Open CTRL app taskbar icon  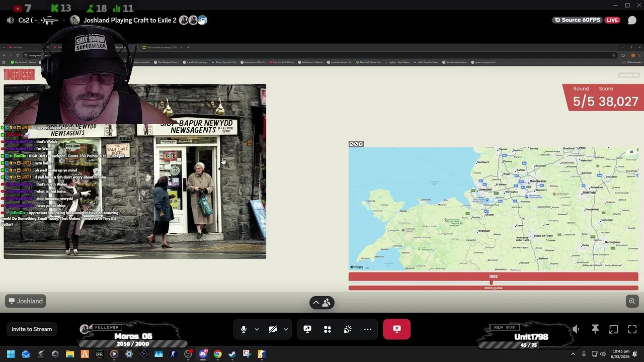100,354
